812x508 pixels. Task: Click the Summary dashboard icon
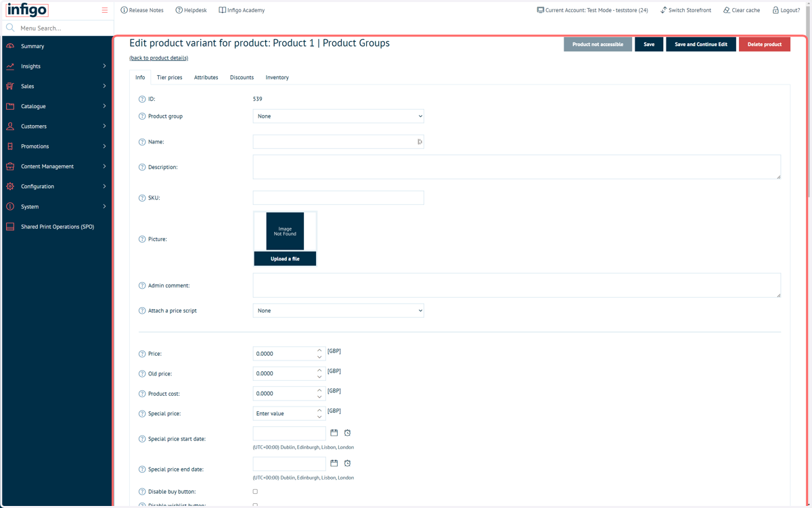coord(10,46)
